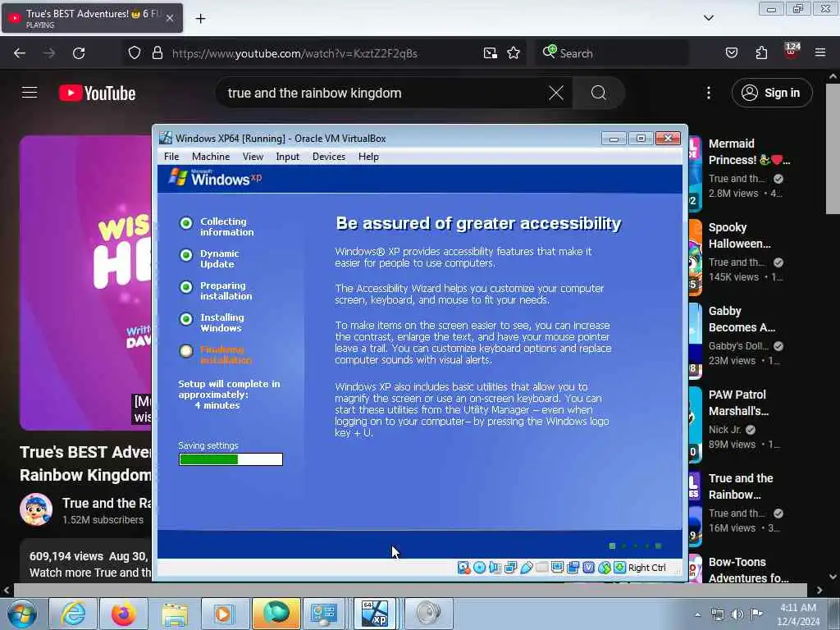This screenshot has width=840, height=630.
Task: Click the volume icon in system tray
Action: (737, 614)
